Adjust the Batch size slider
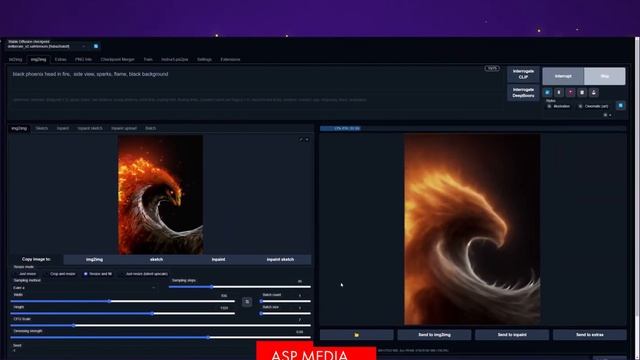This screenshot has height=360, width=640. tap(285, 313)
